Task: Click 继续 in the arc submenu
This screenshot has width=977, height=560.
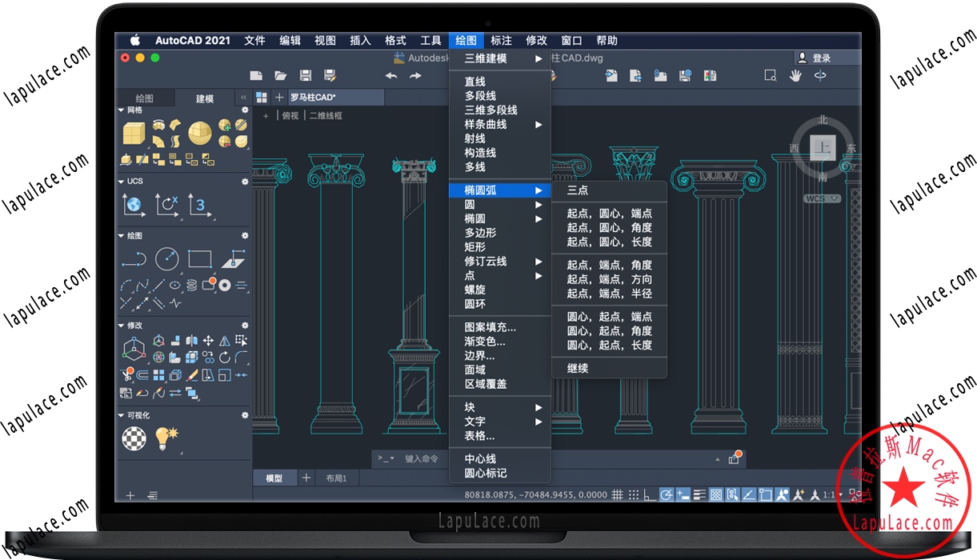Action: coord(578,369)
